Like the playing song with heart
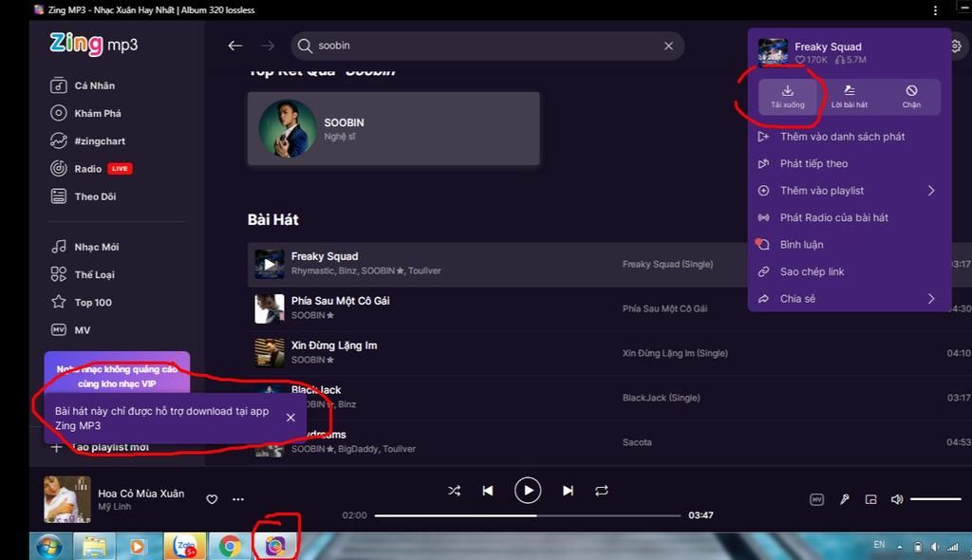 (x=212, y=499)
